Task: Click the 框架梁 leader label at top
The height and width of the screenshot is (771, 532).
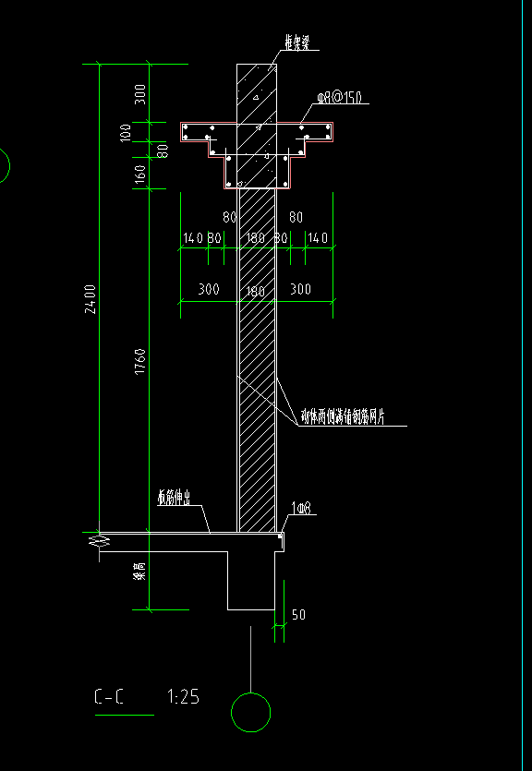Action: [x=297, y=43]
